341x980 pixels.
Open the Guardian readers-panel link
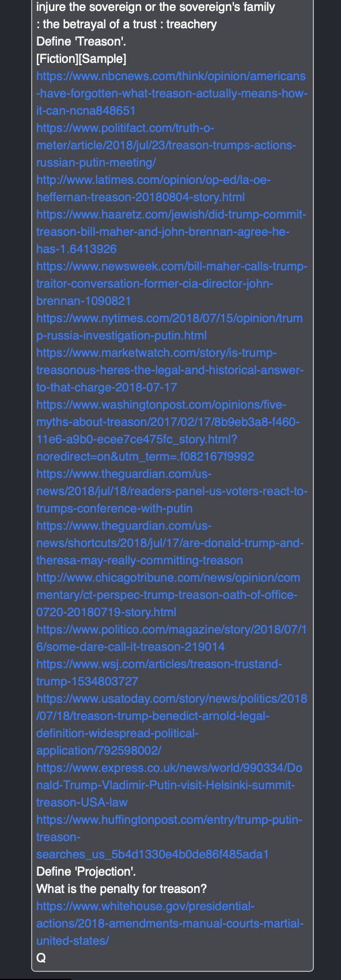pyautogui.click(x=172, y=491)
